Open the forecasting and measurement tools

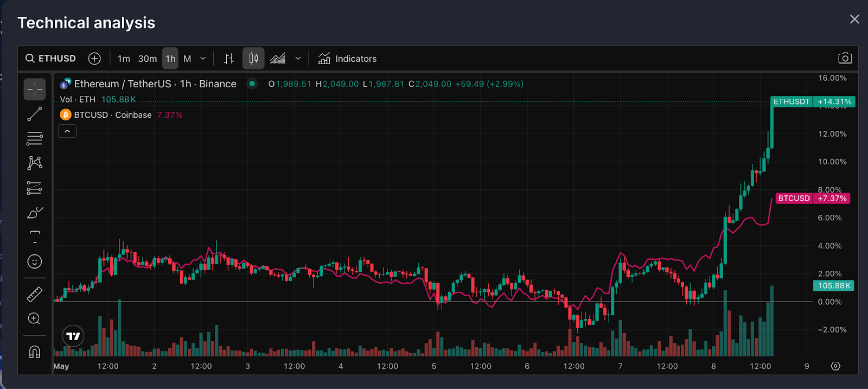click(35, 188)
